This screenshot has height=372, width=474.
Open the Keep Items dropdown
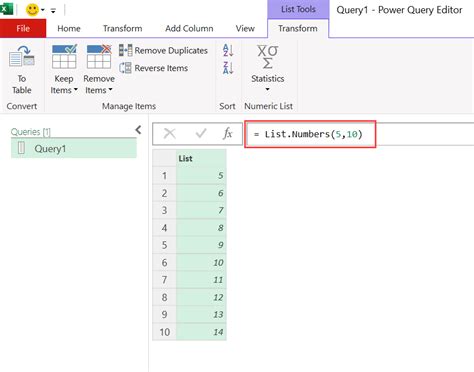click(64, 84)
